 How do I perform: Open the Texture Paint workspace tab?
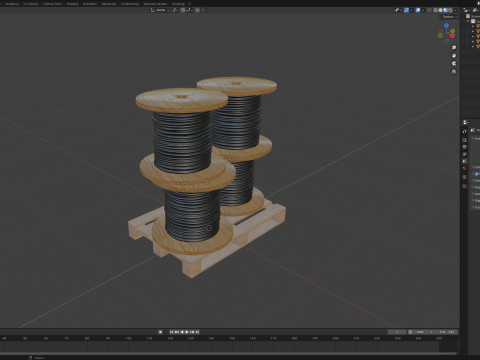pyautogui.click(x=52, y=4)
